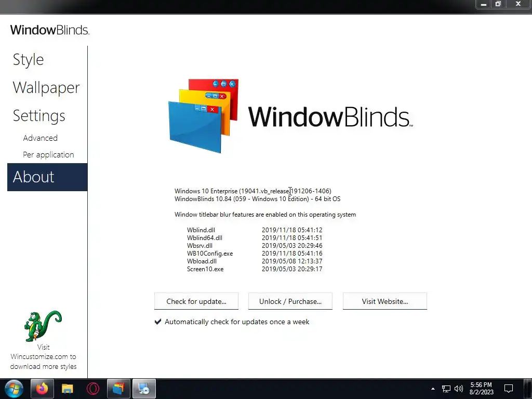Select Wbsrv.dll file name
This screenshot has width=532, height=399.
[199, 246]
